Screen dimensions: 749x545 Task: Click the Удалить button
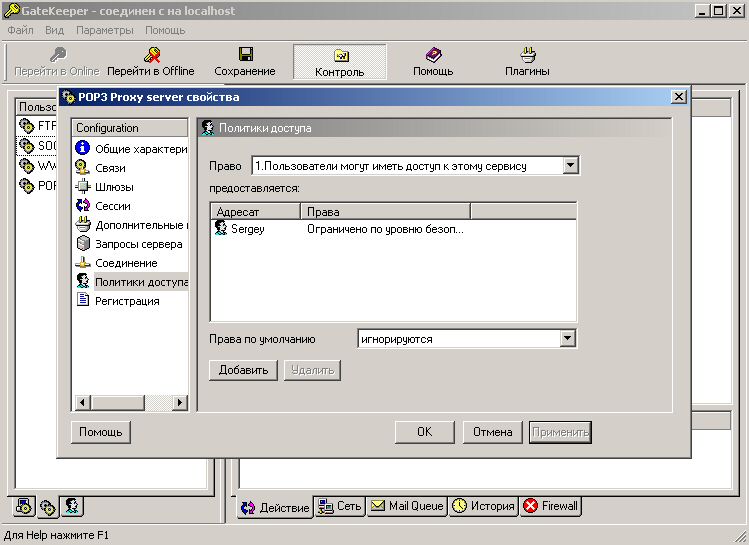click(x=312, y=370)
